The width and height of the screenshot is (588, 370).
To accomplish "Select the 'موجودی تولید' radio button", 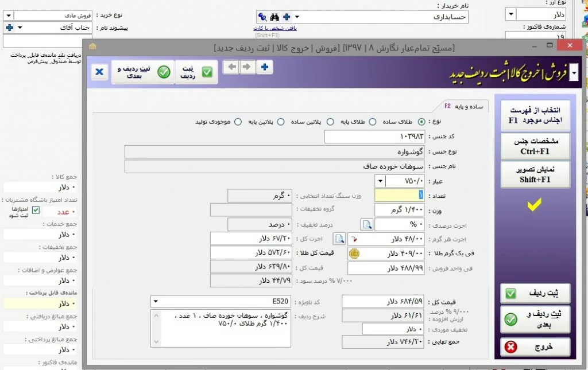I will point(238,122).
